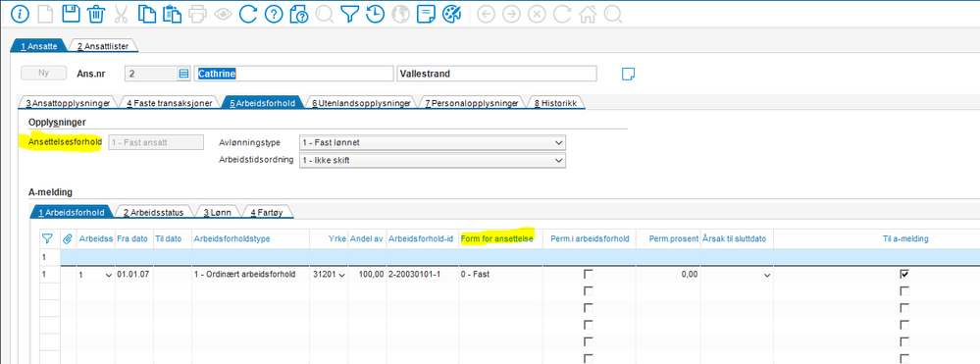Click the Fra dato cell 01.01.07
The image size is (980, 364).
coord(133,275)
